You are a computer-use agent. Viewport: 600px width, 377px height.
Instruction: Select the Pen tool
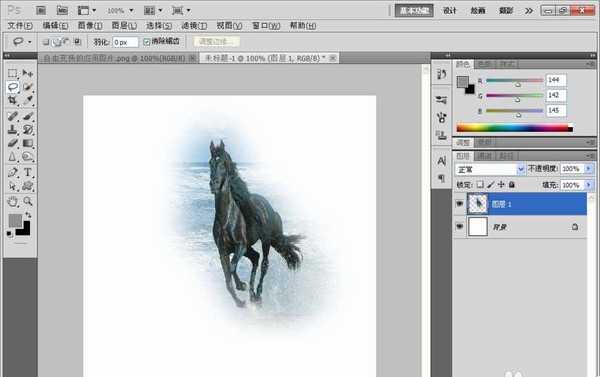coord(13,172)
